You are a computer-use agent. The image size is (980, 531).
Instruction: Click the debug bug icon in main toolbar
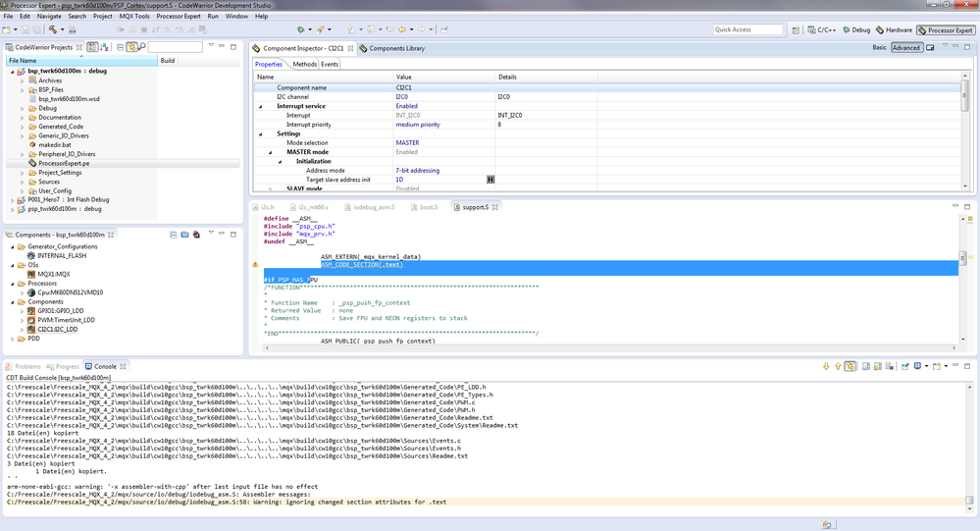[x=302, y=29]
